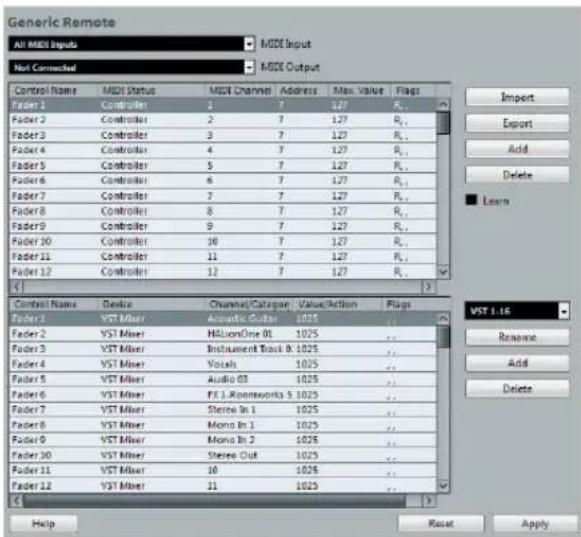
Task: Click the MIDI Status column header
Action: pyautogui.click(x=152, y=90)
